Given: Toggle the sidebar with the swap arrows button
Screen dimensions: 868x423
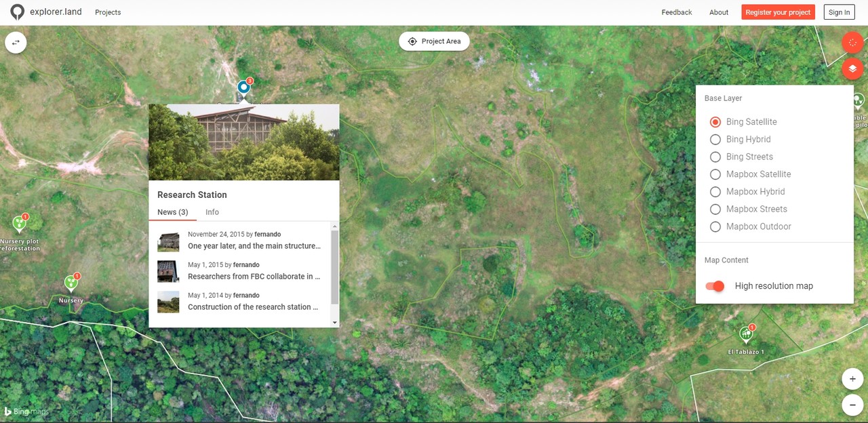Looking at the screenshot, I should tap(16, 42).
